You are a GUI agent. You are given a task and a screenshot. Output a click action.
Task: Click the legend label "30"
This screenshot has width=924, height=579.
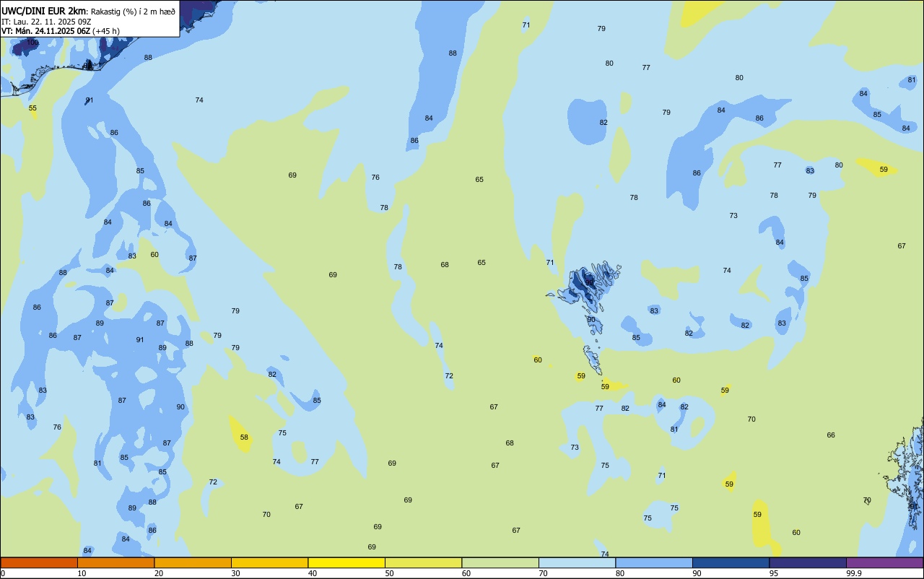(235, 573)
